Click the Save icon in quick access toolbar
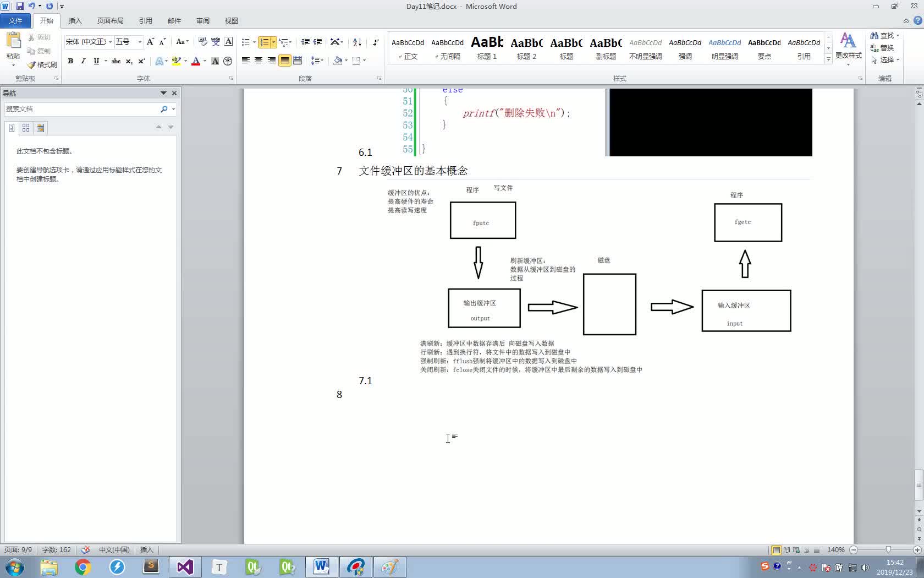Image resolution: width=924 pixels, height=578 pixels. pos(20,6)
